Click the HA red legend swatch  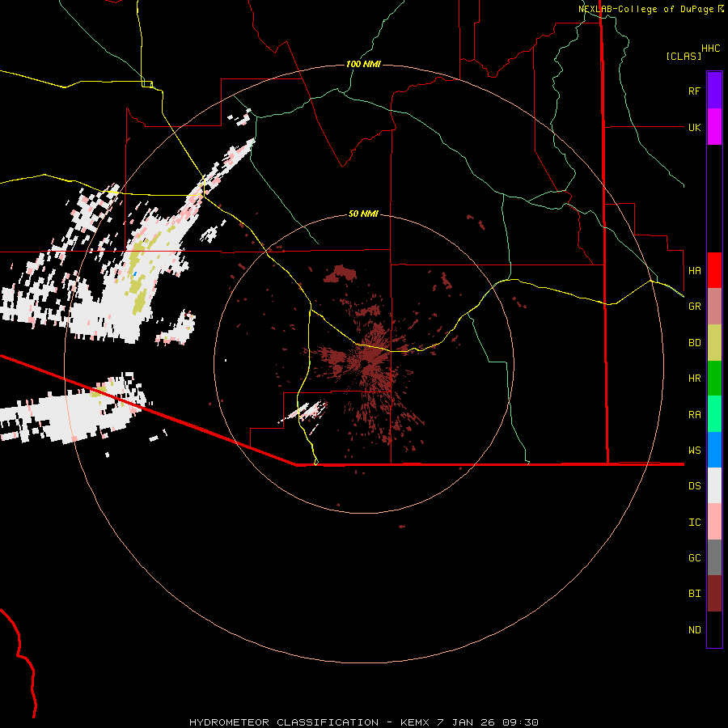(714, 270)
